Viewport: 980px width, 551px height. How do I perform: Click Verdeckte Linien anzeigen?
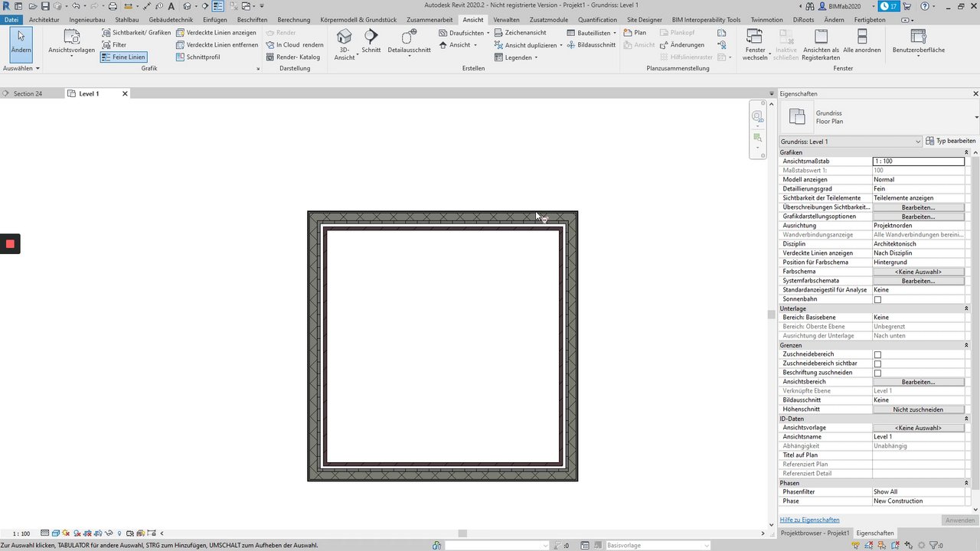click(x=216, y=33)
